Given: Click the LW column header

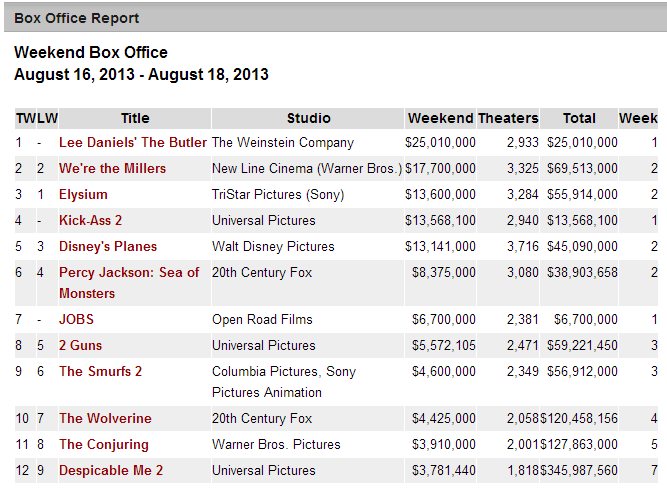Looking at the screenshot, I should [46, 118].
